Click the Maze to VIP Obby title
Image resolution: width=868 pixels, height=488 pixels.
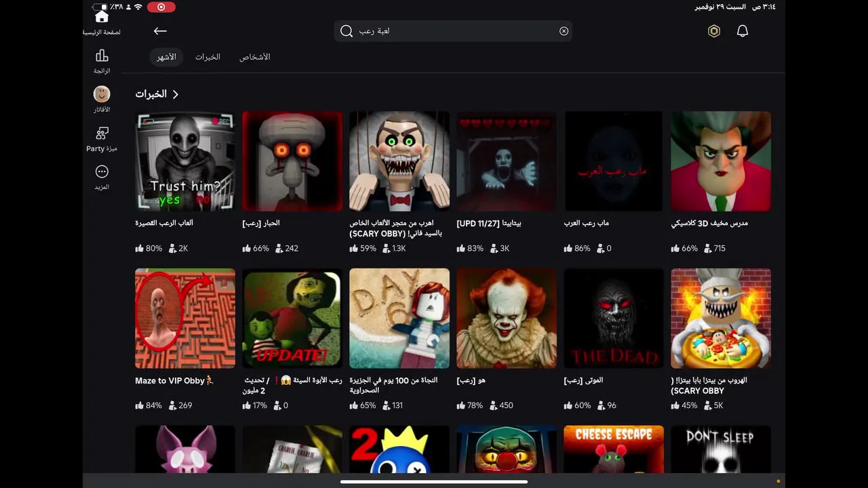tap(174, 380)
